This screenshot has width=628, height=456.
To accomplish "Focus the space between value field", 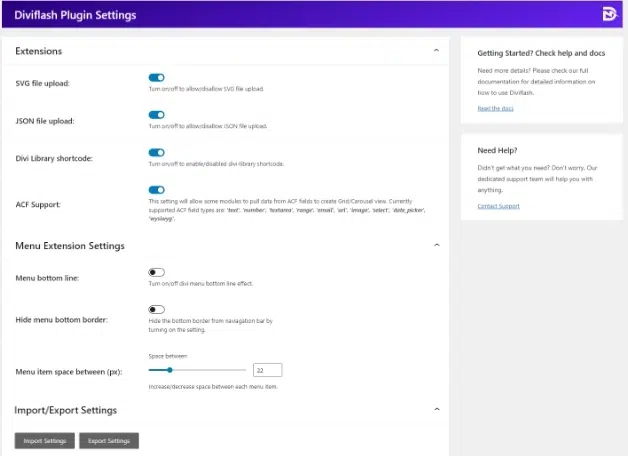I will [268, 370].
